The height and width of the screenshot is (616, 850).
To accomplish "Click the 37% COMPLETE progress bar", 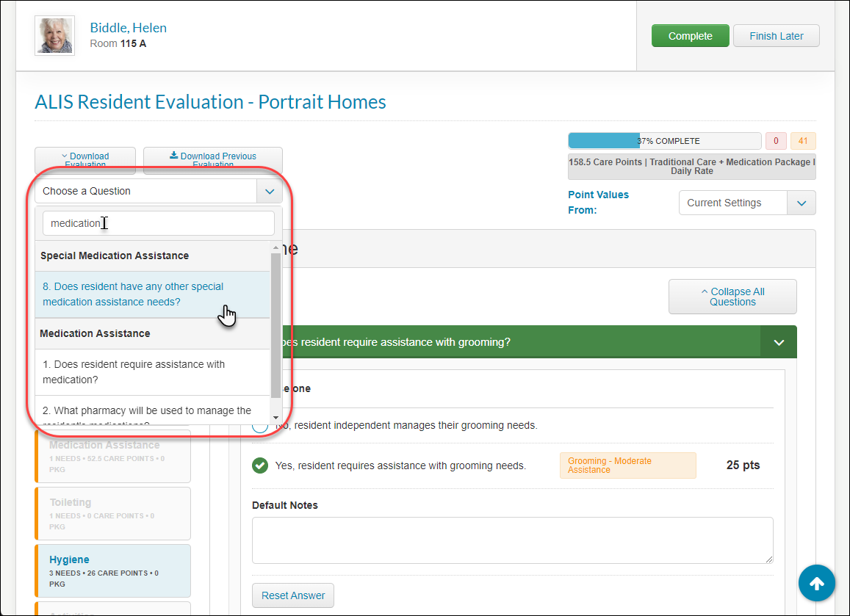I will (x=665, y=141).
